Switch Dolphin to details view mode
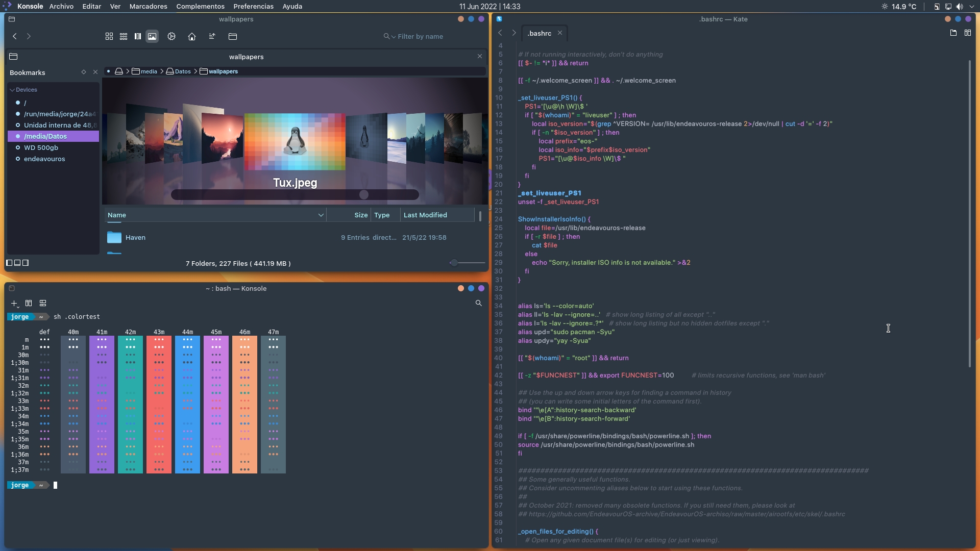This screenshot has height=551, width=980. [x=137, y=36]
